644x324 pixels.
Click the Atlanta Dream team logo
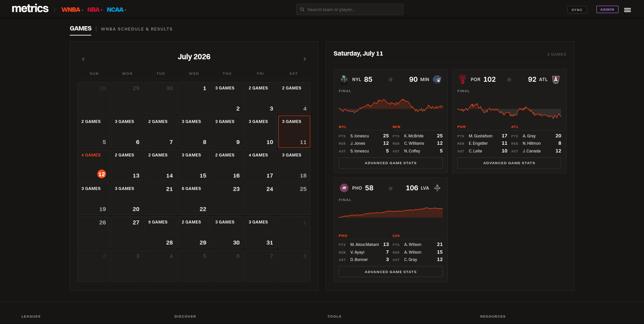[556, 79]
